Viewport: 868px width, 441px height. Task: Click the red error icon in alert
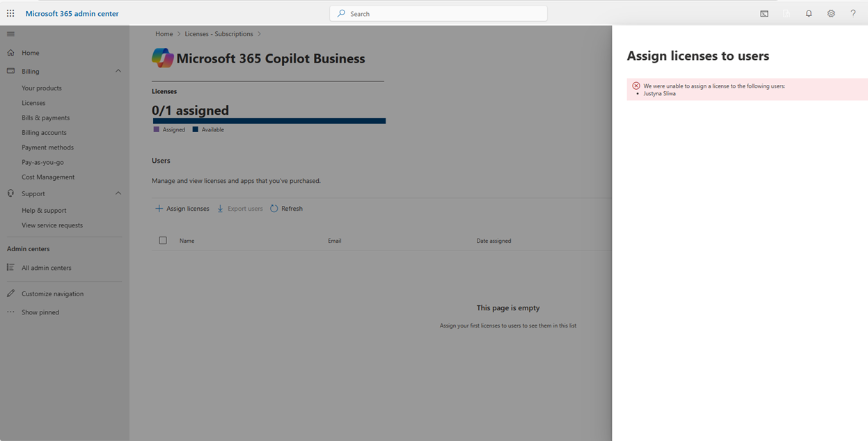pos(636,86)
